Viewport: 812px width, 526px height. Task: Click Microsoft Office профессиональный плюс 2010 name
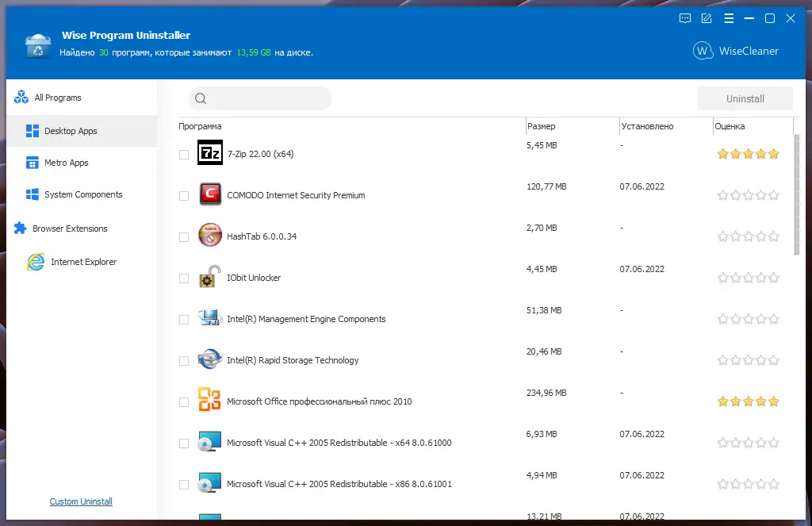coord(319,401)
